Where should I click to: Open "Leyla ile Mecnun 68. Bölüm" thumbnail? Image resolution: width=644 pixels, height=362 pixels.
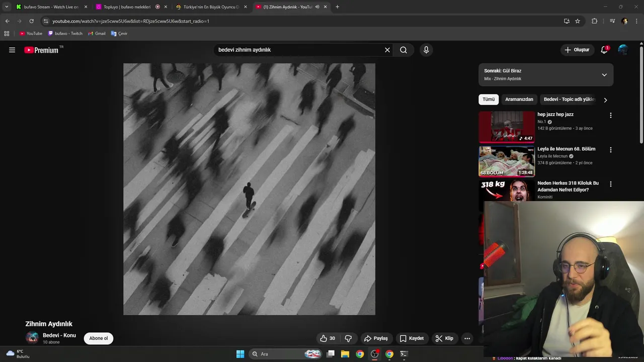pos(507,161)
